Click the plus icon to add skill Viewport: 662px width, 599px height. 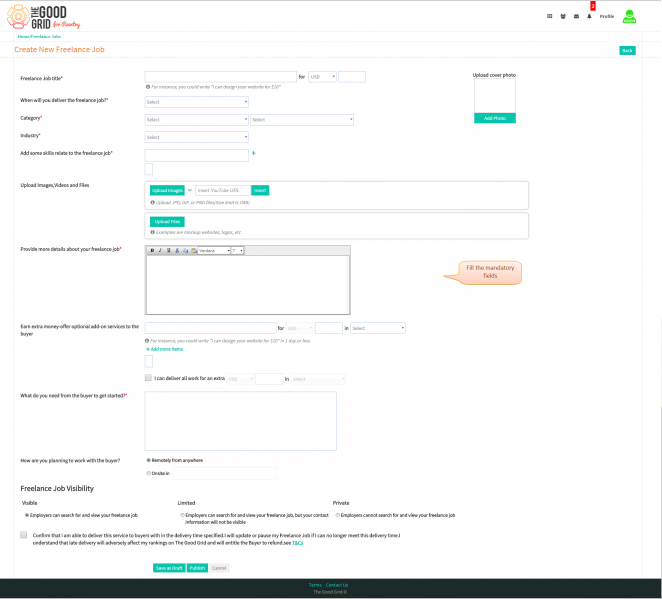tap(253, 153)
